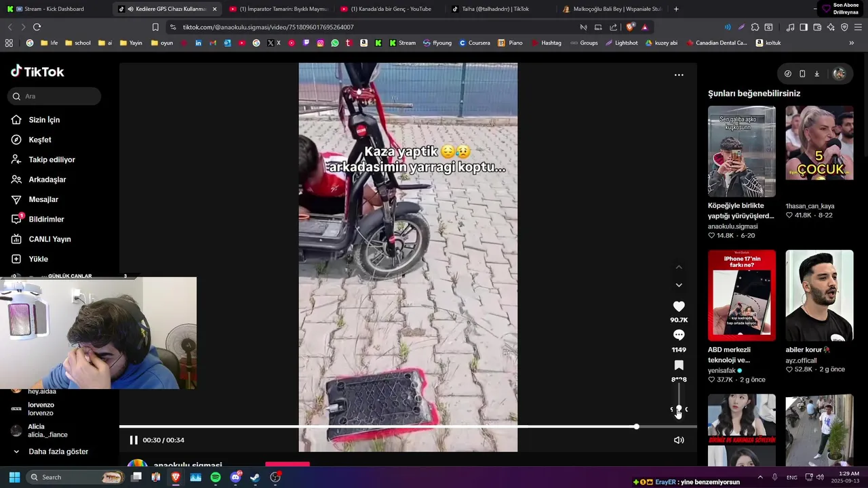Open school bookmarks folder
This screenshot has height=488, width=868.
(78, 43)
